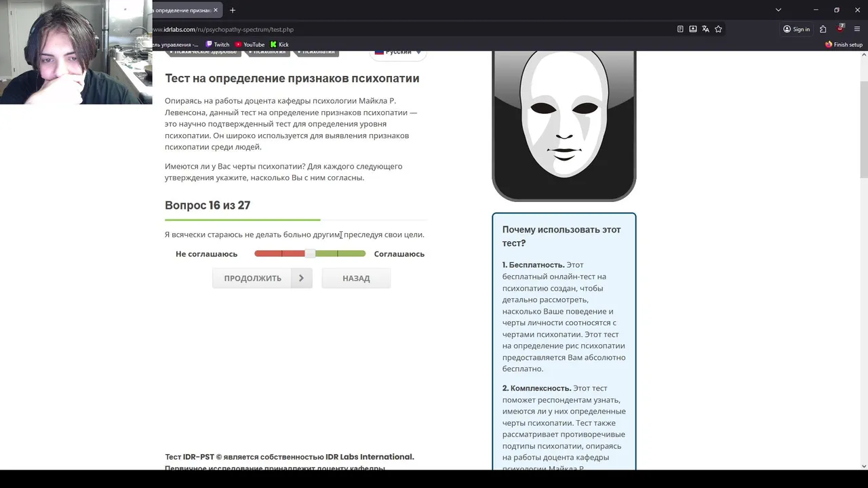This screenshot has width=868, height=488.
Task: Restore down the browser window
Action: (x=836, y=10)
